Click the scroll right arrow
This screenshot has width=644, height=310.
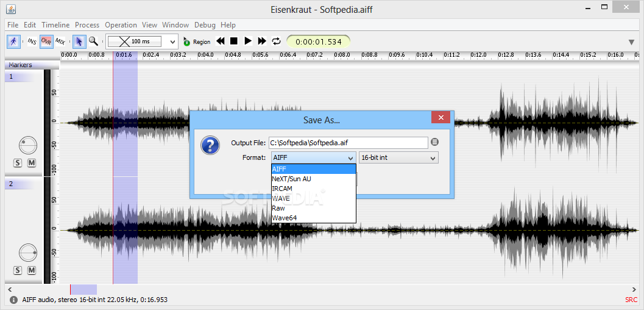tap(634, 289)
